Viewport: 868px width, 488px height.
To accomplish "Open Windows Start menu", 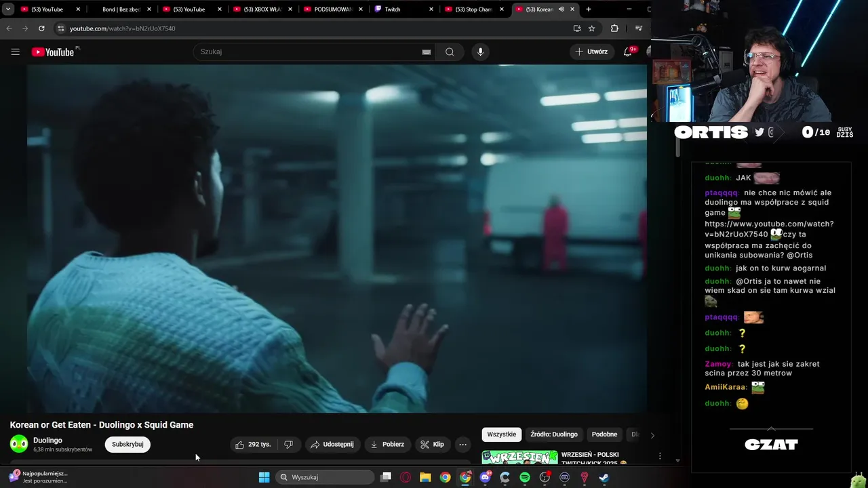I will click(264, 477).
